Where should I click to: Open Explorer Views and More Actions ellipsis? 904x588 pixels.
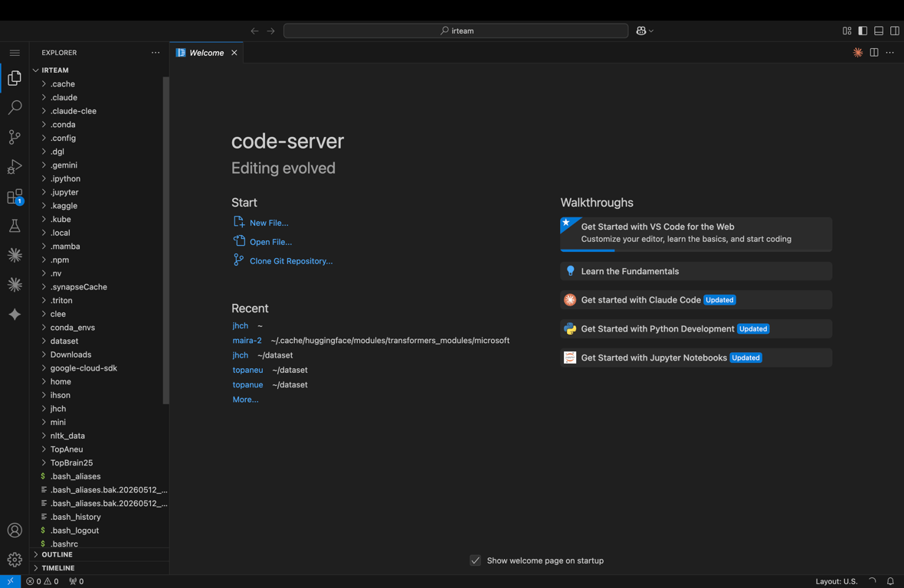coord(156,52)
